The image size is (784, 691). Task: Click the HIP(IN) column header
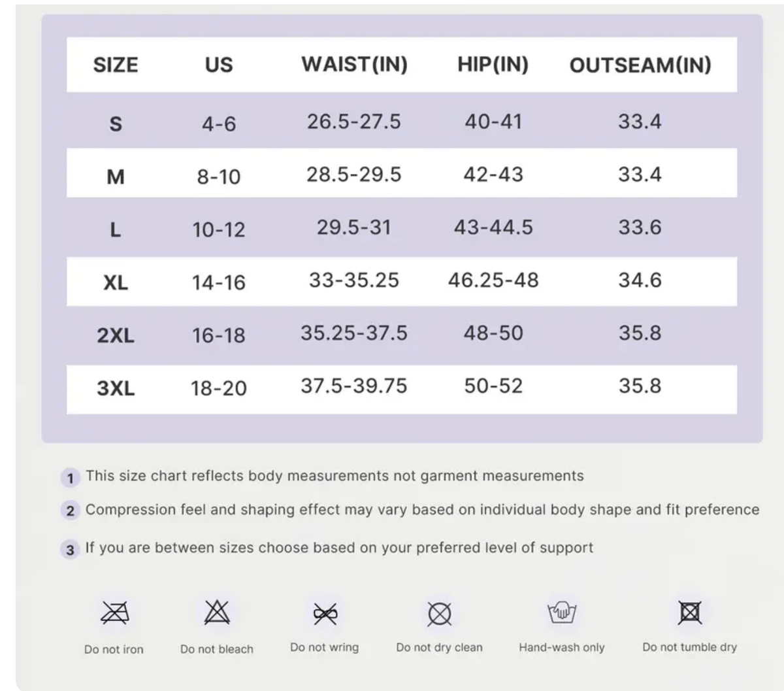493,64
